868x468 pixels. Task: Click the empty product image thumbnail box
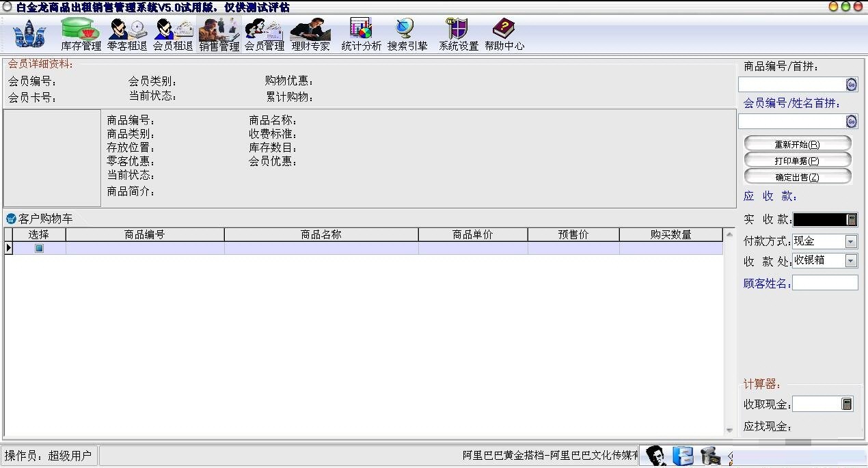(x=53, y=158)
